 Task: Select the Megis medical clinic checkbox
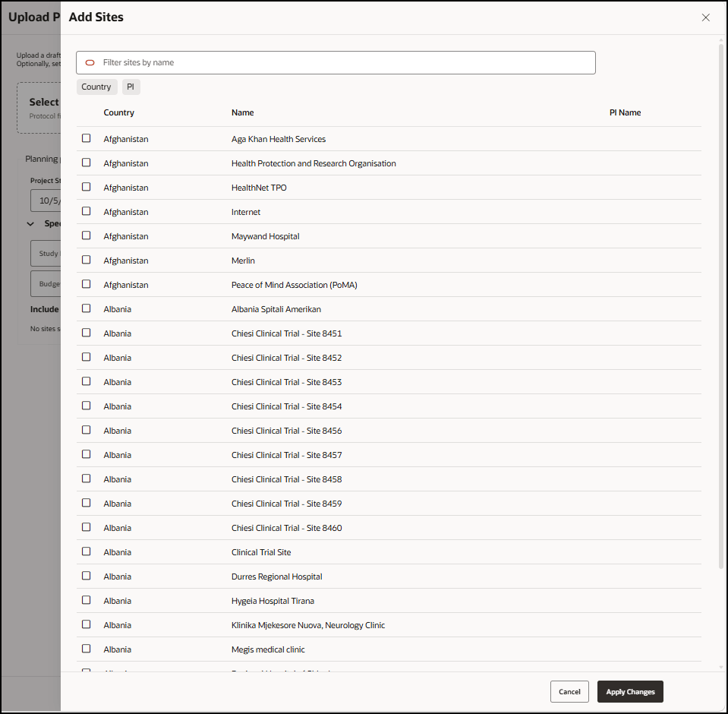point(87,649)
